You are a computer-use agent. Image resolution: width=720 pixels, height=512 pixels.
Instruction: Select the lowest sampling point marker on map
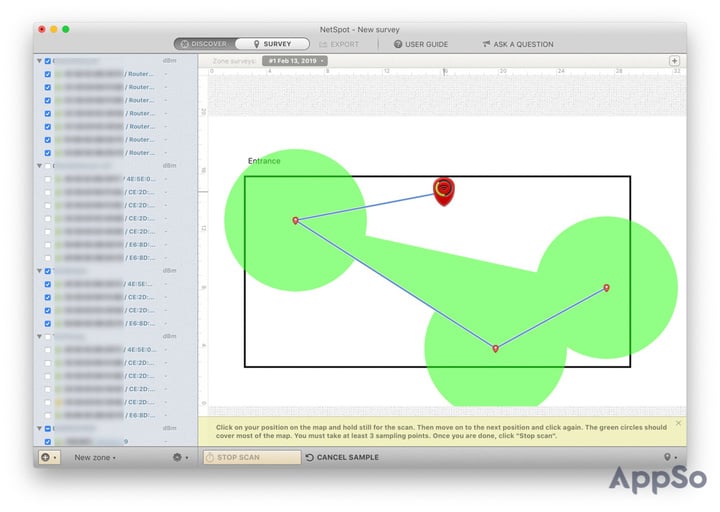point(495,349)
